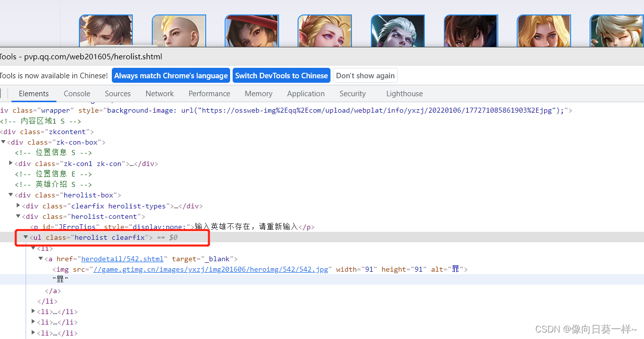Switch to the Console tab

pyautogui.click(x=76, y=93)
